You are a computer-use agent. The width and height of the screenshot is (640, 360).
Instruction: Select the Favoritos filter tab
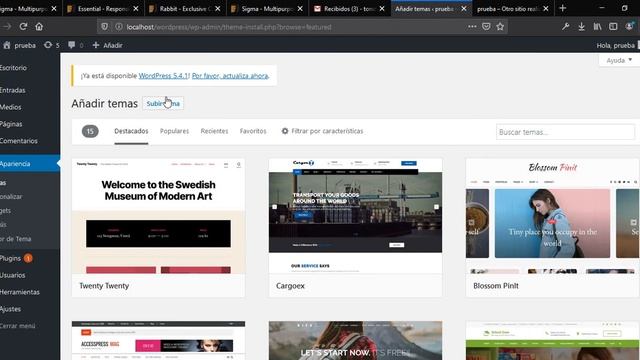[253, 131]
